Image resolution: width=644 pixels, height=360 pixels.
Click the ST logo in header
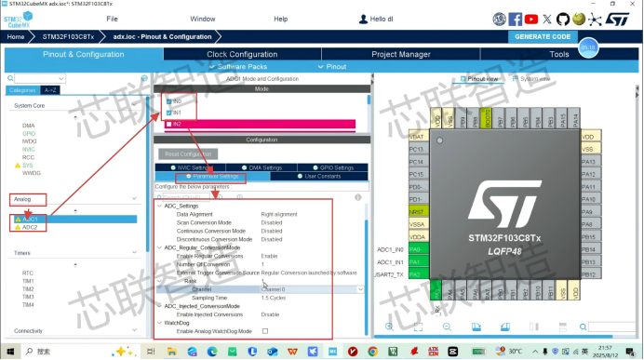click(617, 19)
